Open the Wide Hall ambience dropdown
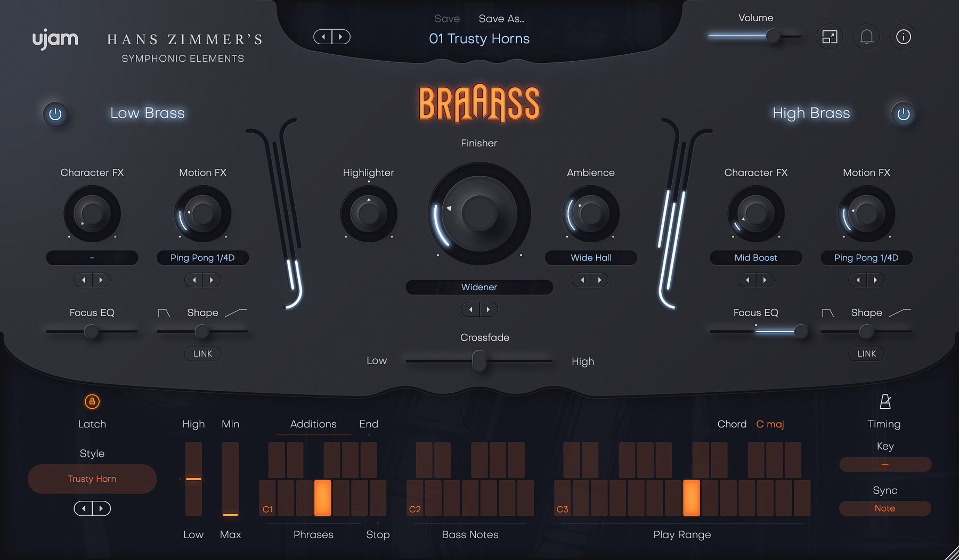959x560 pixels. (x=591, y=258)
